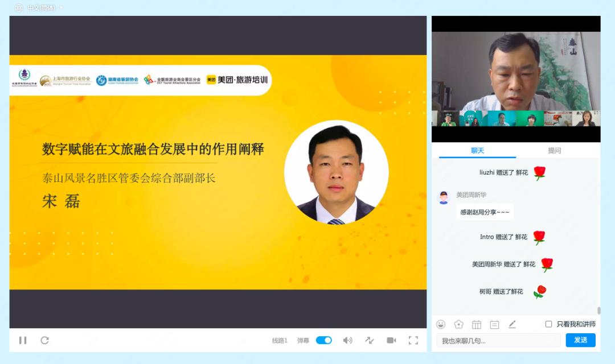The height and width of the screenshot is (364, 615).
Task: Refresh the stream with the reload icon
Action: (44, 340)
